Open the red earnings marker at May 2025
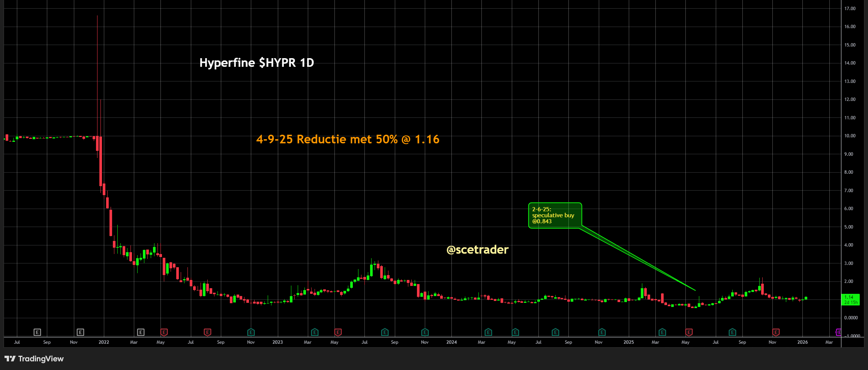The image size is (868, 370). (689, 332)
